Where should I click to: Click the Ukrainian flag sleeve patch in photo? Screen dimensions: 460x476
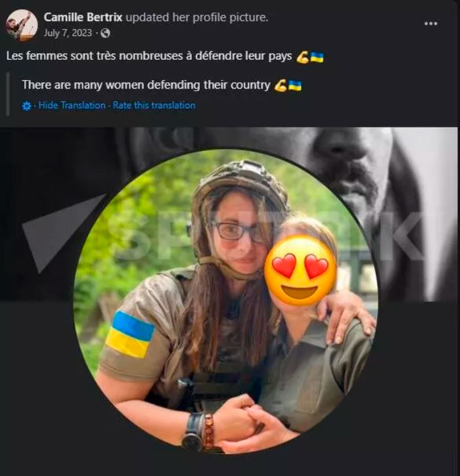click(130, 335)
